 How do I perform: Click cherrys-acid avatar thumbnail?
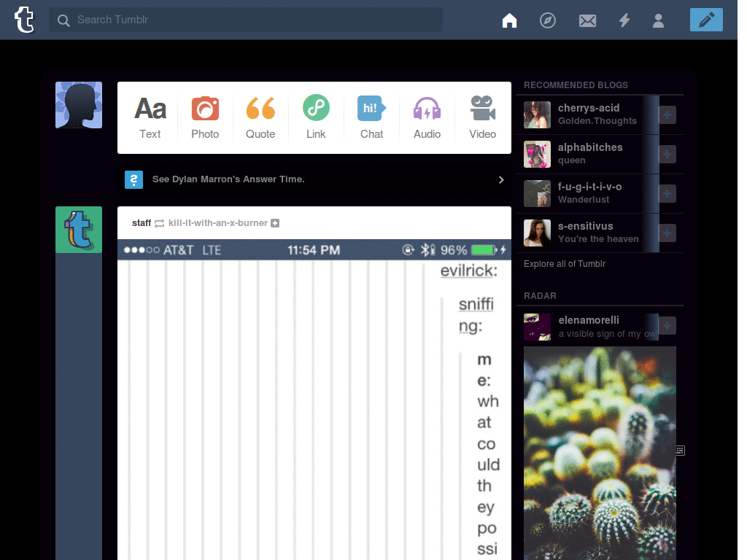click(x=537, y=114)
